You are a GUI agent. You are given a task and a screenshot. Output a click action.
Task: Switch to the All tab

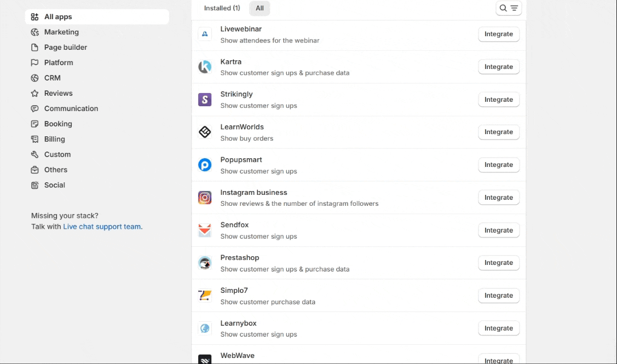(260, 8)
